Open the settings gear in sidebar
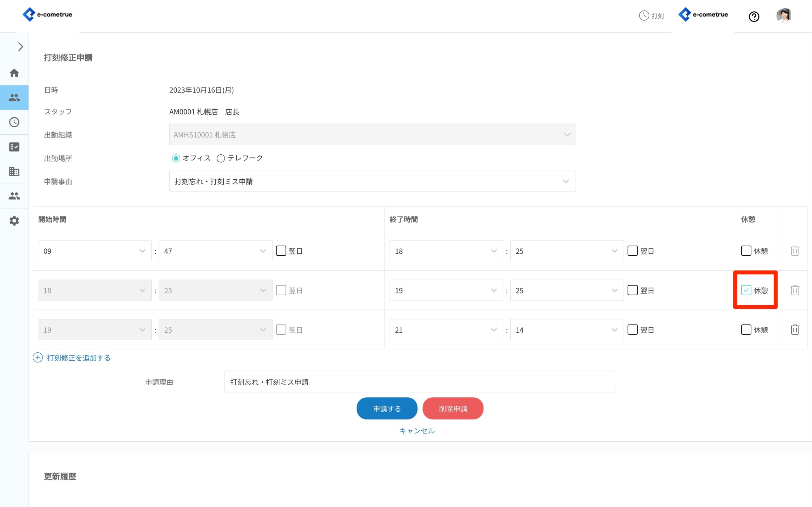812x507 pixels. [14, 221]
